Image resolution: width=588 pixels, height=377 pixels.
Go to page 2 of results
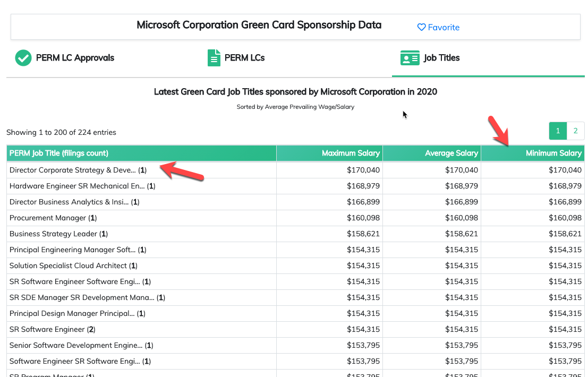pos(575,131)
